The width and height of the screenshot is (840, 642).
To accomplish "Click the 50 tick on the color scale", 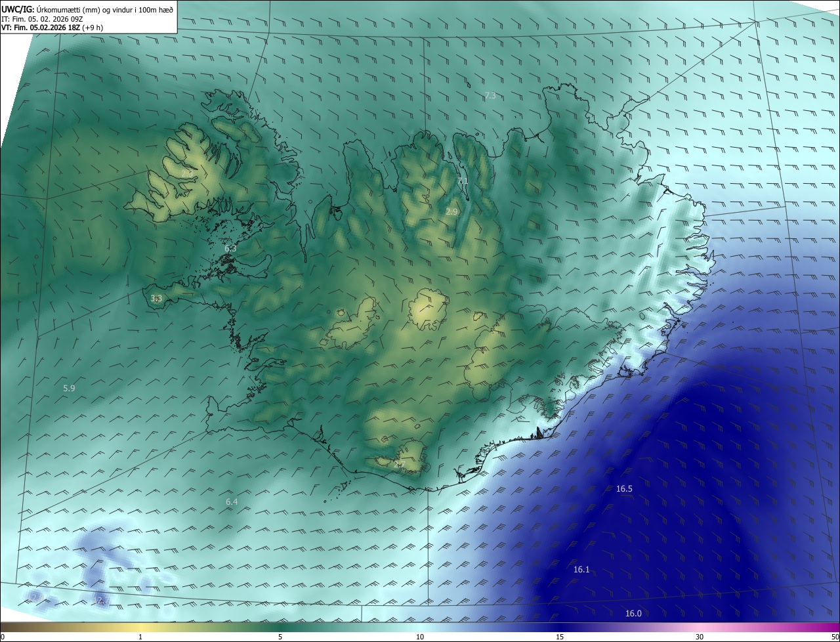I will tap(835, 637).
